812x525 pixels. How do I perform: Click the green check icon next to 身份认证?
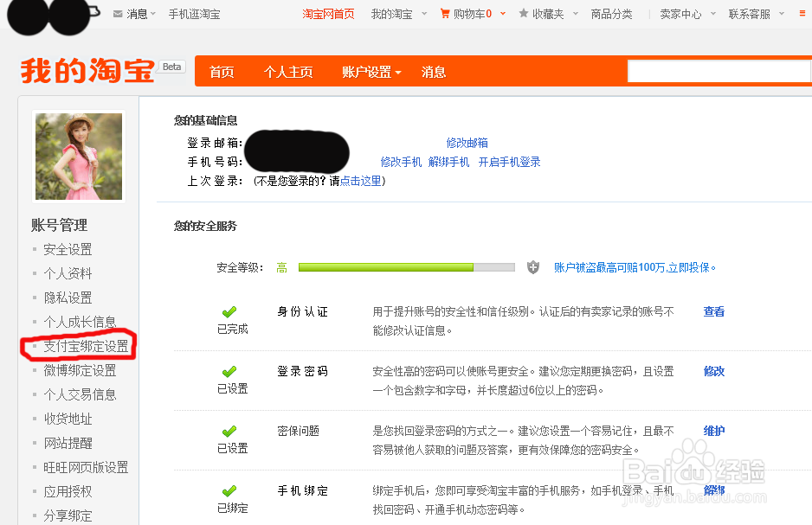(229, 311)
